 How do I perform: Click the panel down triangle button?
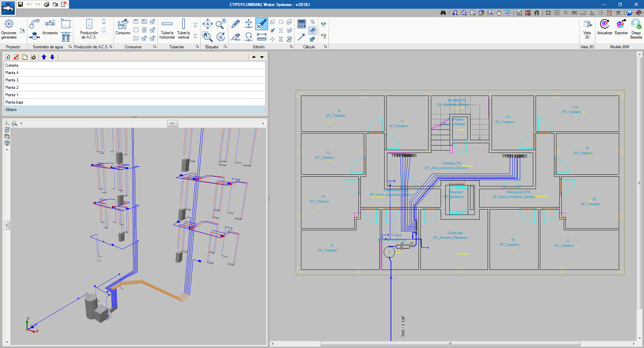[x=262, y=57]
